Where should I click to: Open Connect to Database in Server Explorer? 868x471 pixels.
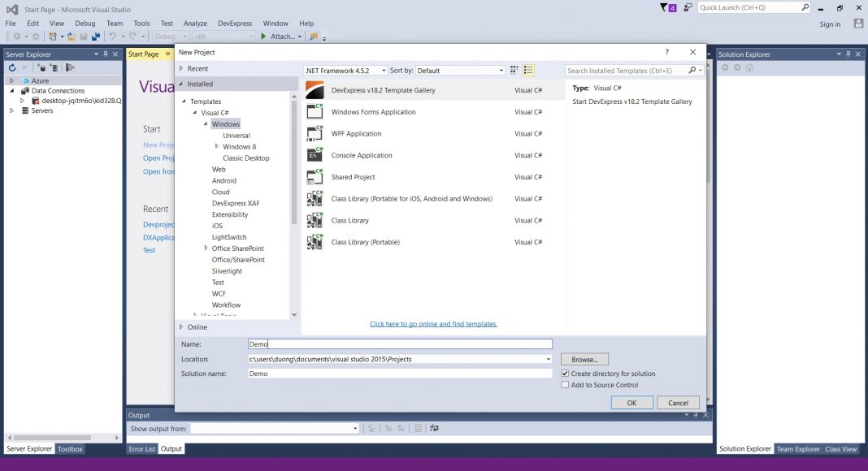click(x=42, y=68)
